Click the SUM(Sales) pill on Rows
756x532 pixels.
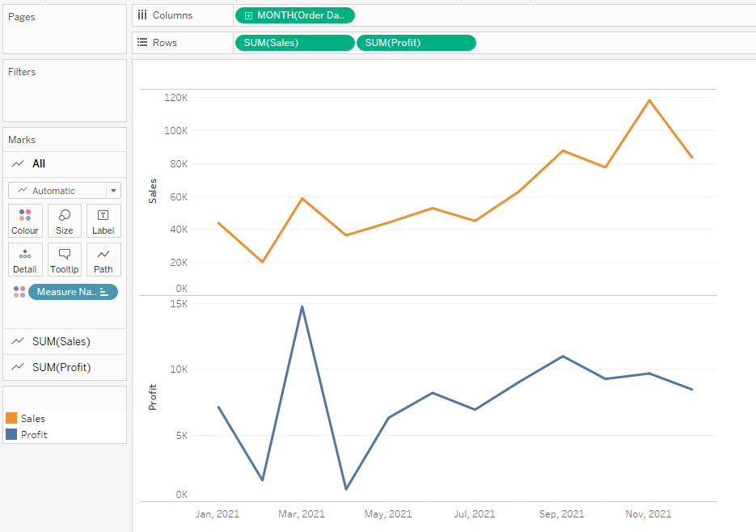(x=294, y=43)
